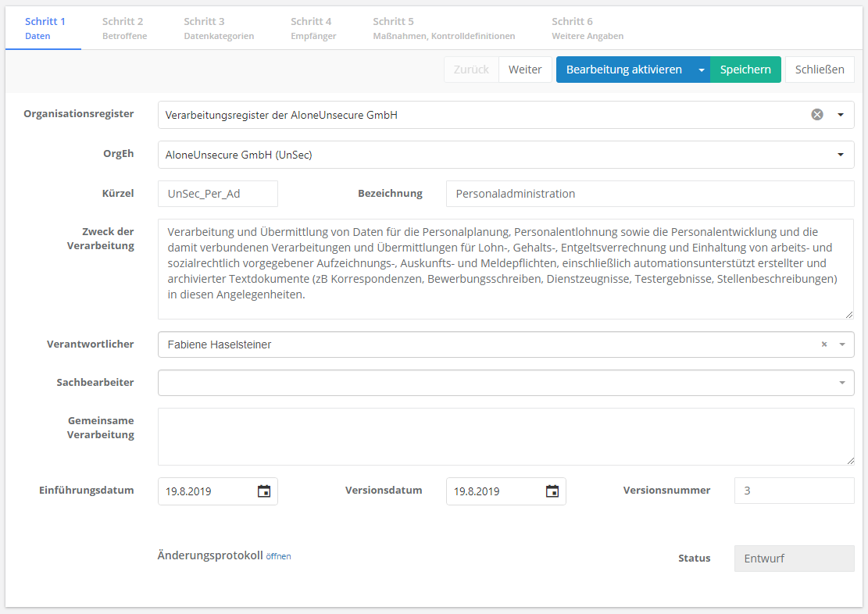Open the Verantwortlicher dropdown arrow
The height and width of the screenshot is (614, 868).
click(x=842, y=344)
